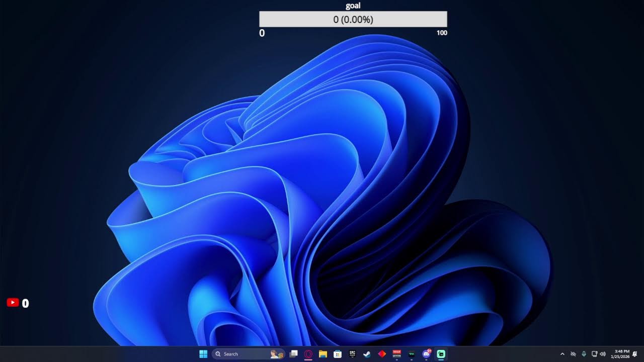The image size is (644, 362).
Task: Click the goal progress bar
Action: pyautogui.click(x=353, y=19)
